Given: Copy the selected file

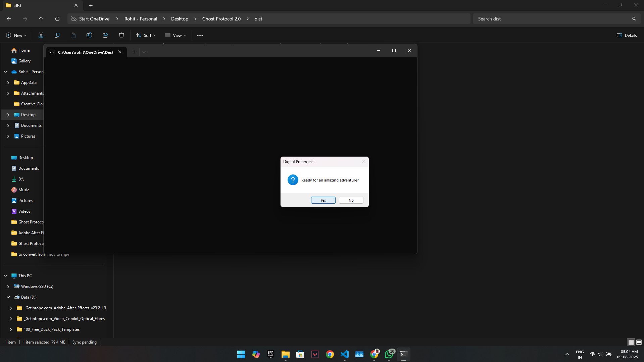Looking at the screenshot, I should [x=57, y=35].
